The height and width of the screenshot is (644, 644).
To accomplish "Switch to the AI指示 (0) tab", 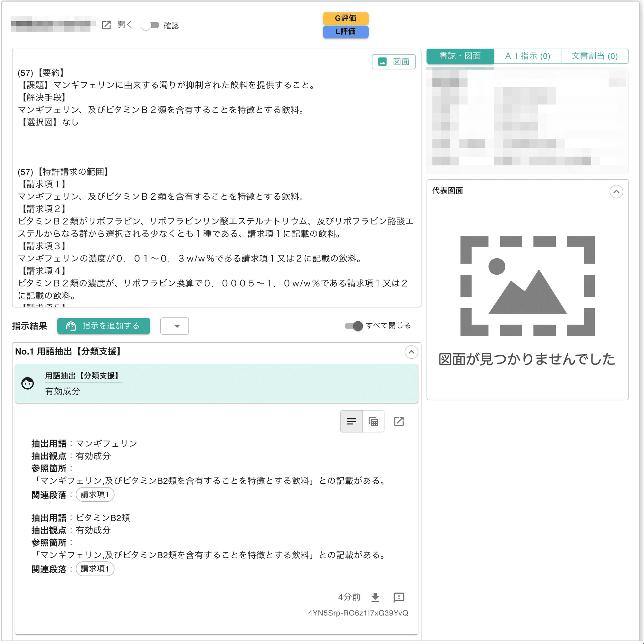I will tap(527, 56).
